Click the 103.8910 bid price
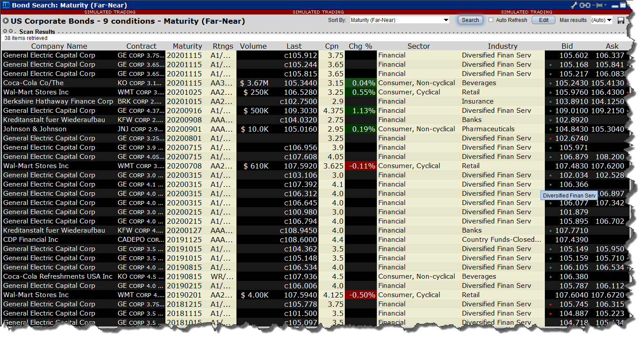The width and height of the screenshot is (644, 341). 571,101
